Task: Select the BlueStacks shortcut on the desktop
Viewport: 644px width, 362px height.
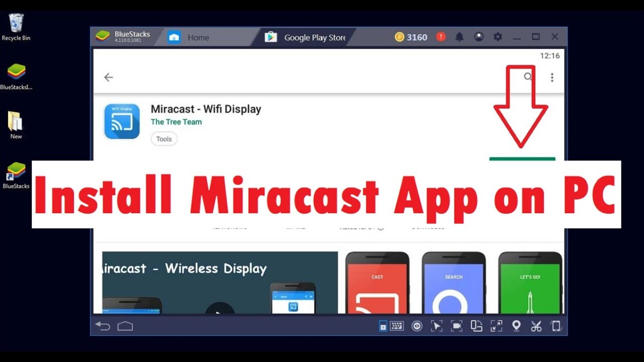Action: coord(16,175)
